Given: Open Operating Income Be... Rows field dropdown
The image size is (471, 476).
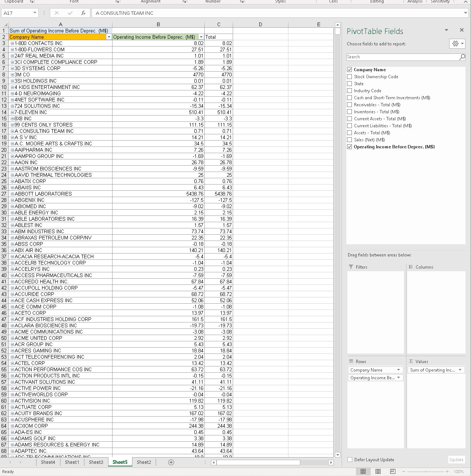Looking at the screenshot, I should coord(398,378).
